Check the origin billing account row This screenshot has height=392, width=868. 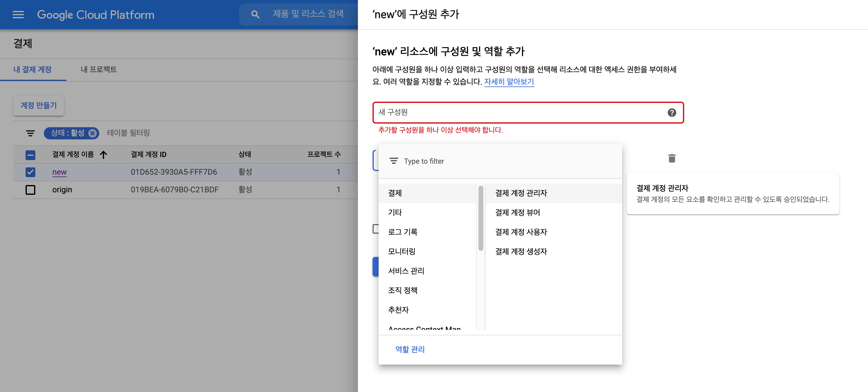tap(30, 190)
